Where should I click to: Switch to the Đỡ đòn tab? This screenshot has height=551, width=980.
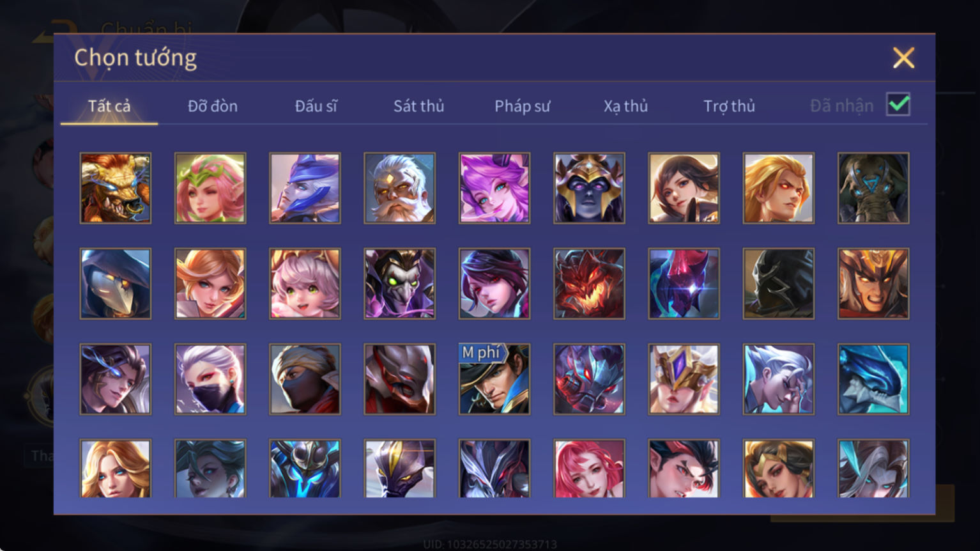tap(213, 106)
